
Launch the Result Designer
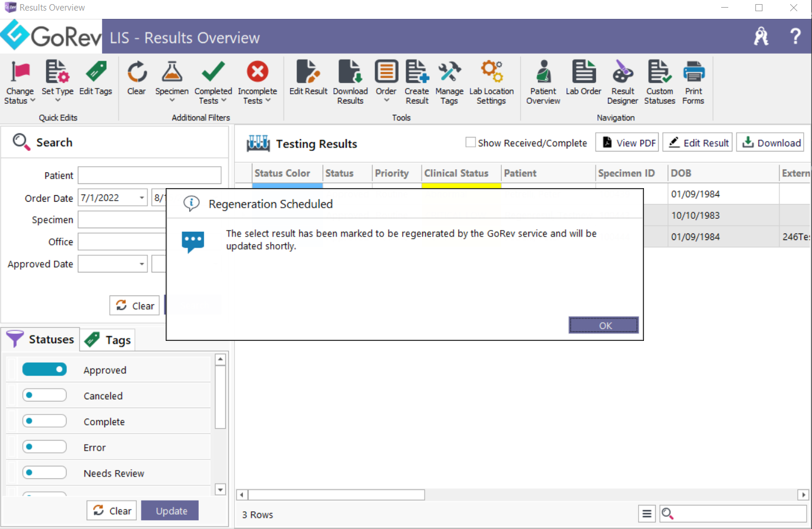click(623, 83)
